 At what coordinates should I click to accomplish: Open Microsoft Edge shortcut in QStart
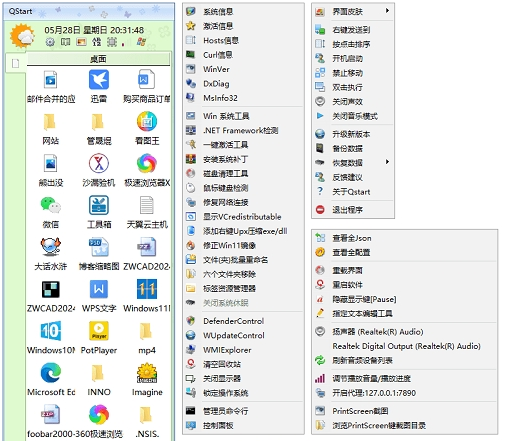tap(51, 379)
